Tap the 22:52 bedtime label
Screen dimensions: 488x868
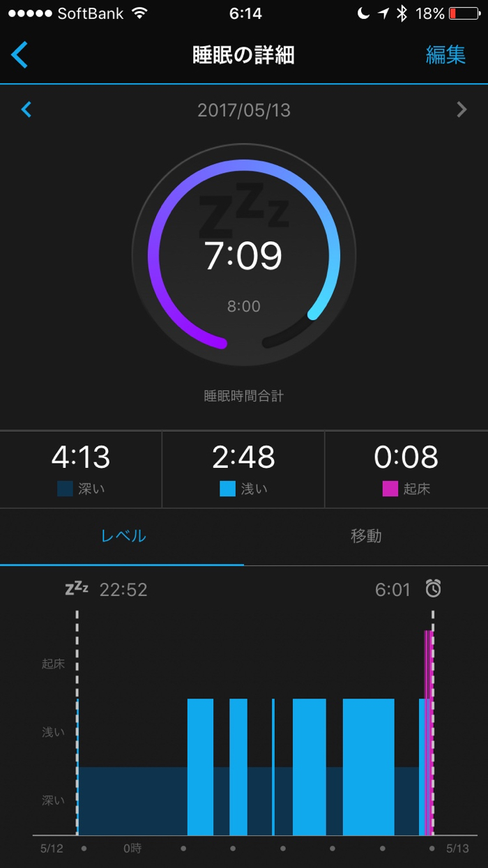point(123,590)
